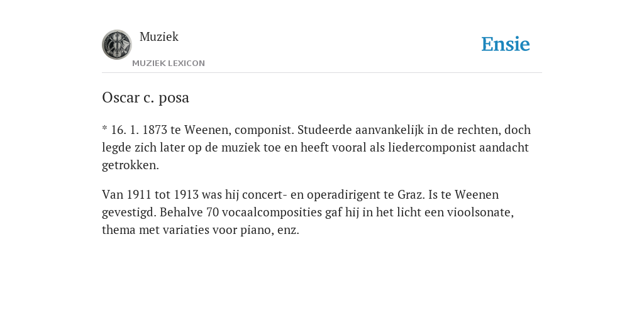Click the blue Ensie logo
The height and width of the screenshot is (322, 644).
pyautogui.click(x=506, y=44)
